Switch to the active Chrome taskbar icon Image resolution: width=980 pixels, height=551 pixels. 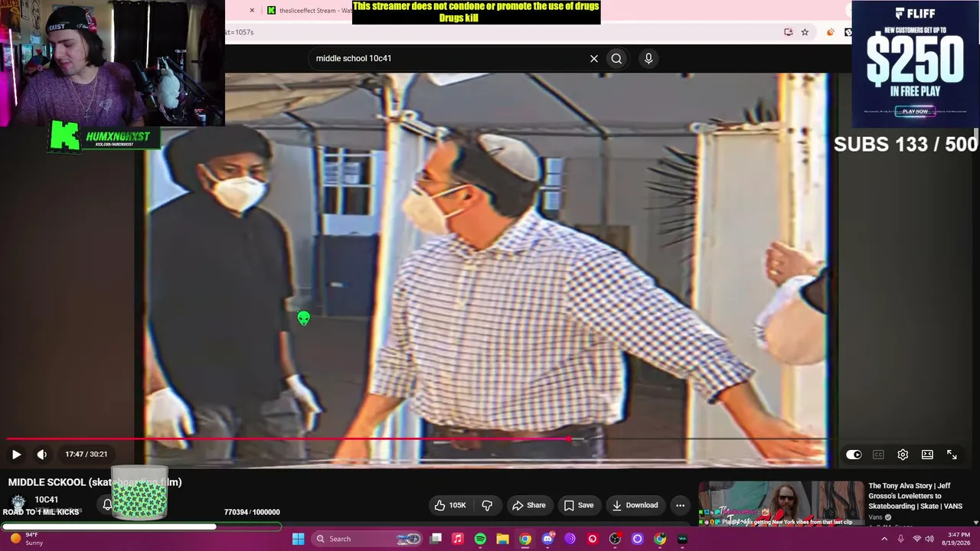click(525, 539)
